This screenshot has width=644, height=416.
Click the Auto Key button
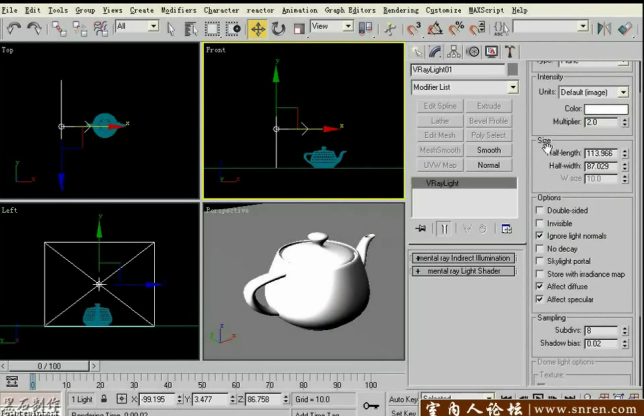tap(403, 399)
